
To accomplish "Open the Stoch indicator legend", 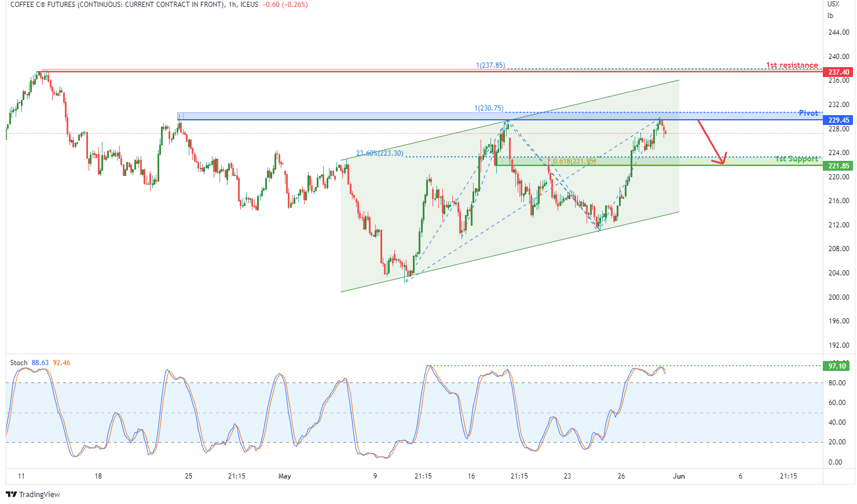I will coord(19,363).
